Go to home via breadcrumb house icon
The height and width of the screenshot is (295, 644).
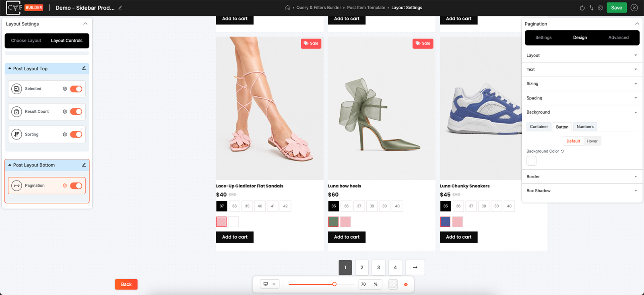pyautogui.click(x=287, y=8)
